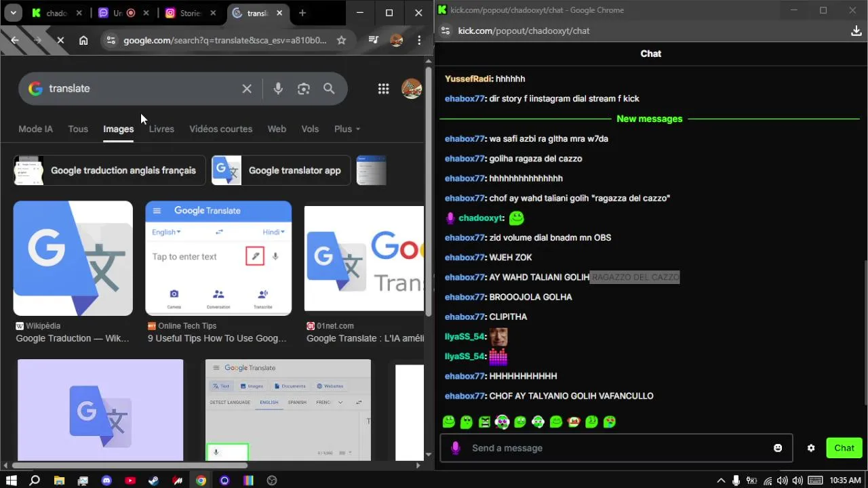868x488 pixels.
Task: Select the Livres search tab
Action: click(x=161, y=129)
